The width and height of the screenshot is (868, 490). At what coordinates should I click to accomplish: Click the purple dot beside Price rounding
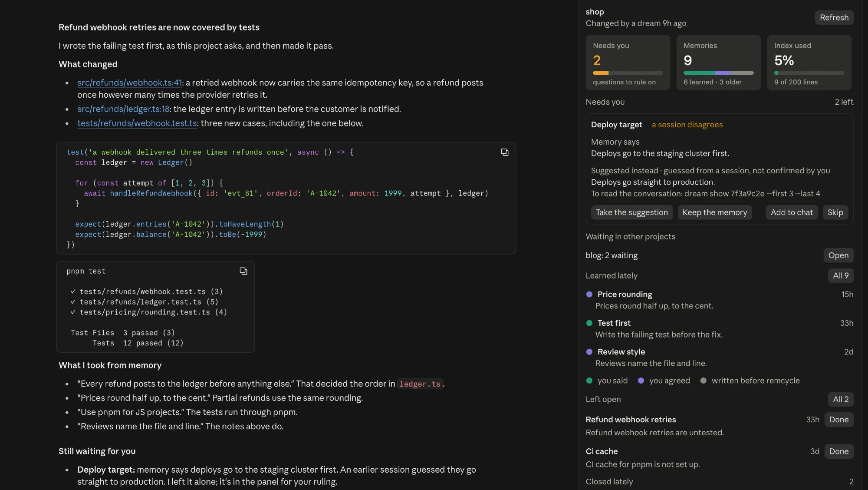coord(589,295)
